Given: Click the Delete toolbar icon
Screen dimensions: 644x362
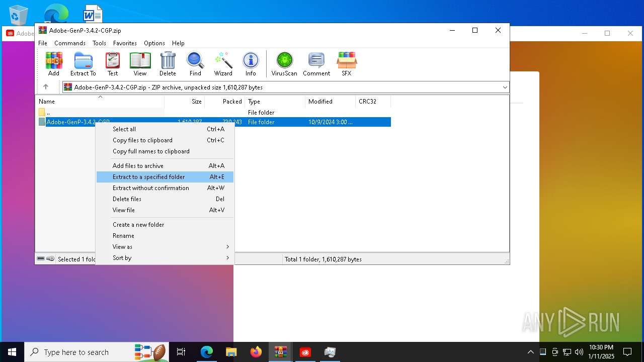Looking at the screenshot, I should point(168,64).
